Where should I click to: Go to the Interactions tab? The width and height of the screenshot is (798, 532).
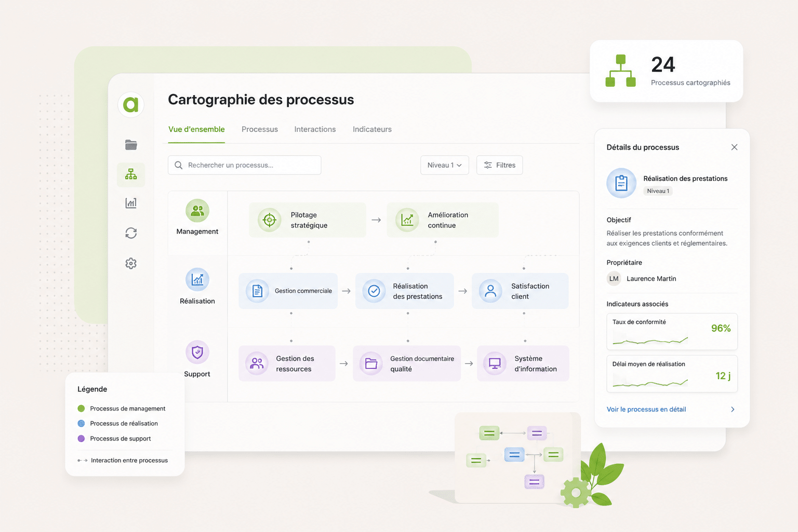(x=315, y=129)
